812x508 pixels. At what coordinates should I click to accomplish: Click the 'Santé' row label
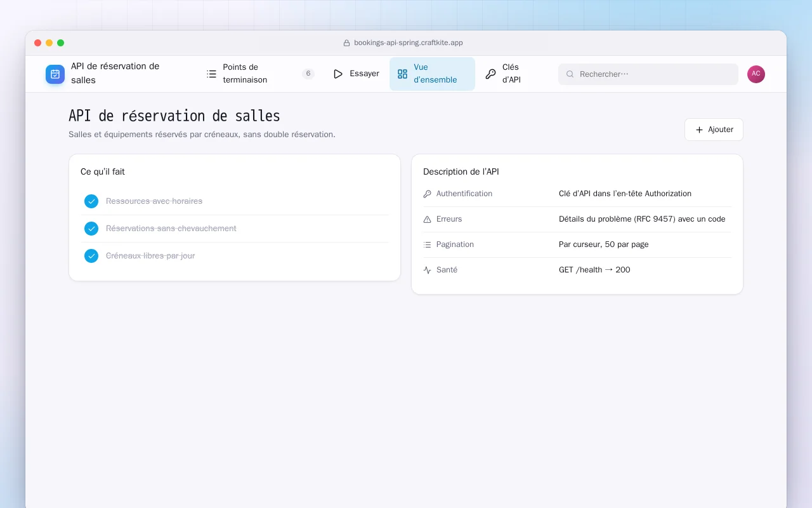pos(447,270)
